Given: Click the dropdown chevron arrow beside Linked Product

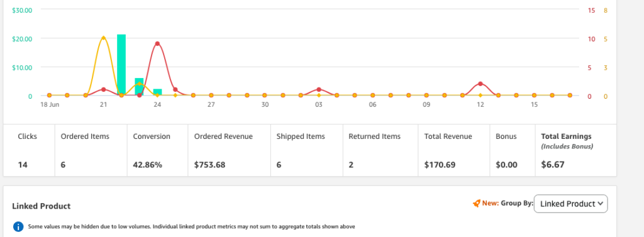Looking at the screenshot, I should click(601, 203).
